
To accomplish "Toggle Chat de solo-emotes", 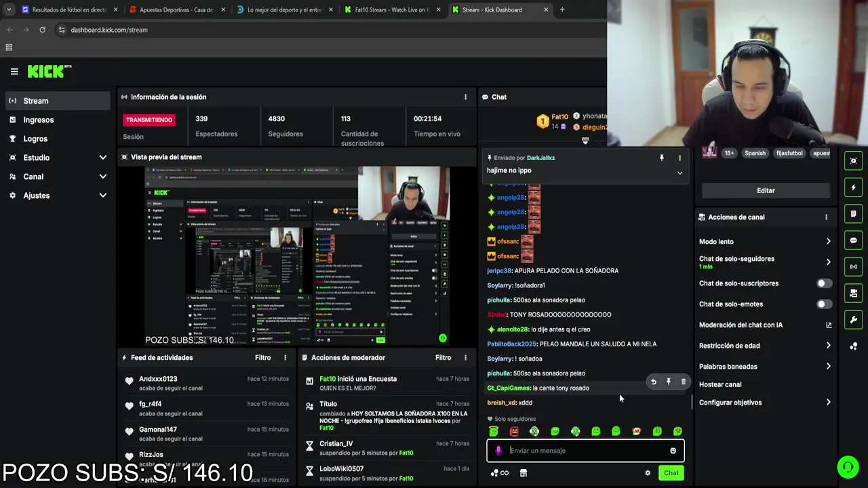I will [x=824, y=304].
